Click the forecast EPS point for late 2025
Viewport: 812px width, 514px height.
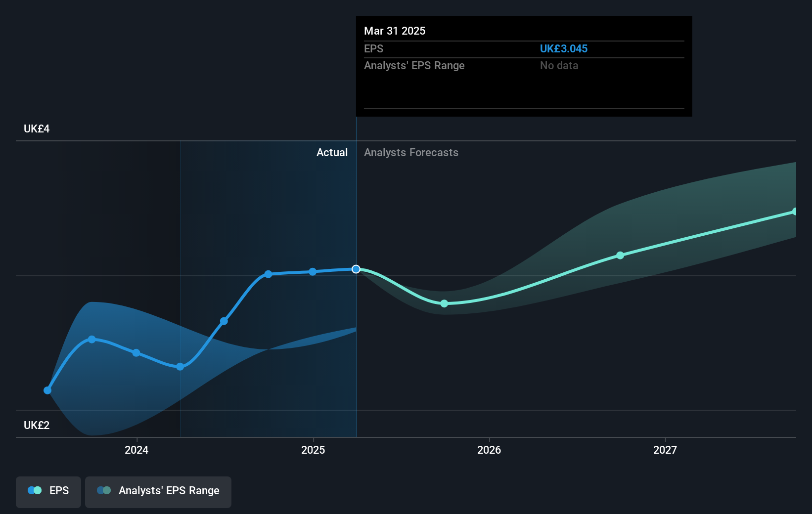coord(444,303)
